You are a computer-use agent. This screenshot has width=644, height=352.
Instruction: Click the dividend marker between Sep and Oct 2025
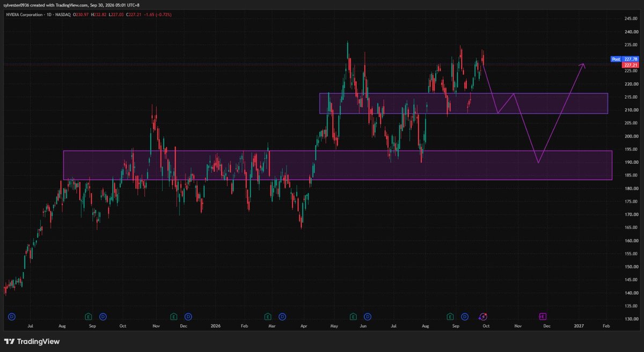pyautogui.click(x=103, y=317)
